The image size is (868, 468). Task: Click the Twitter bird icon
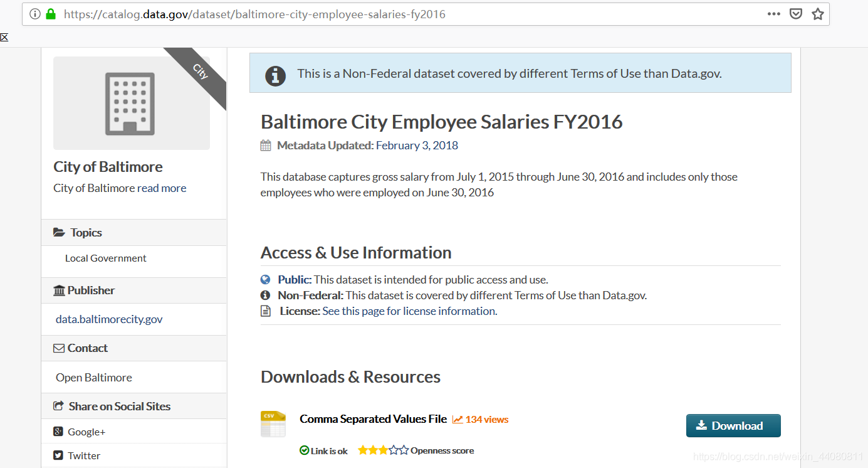tap(58, 455)
